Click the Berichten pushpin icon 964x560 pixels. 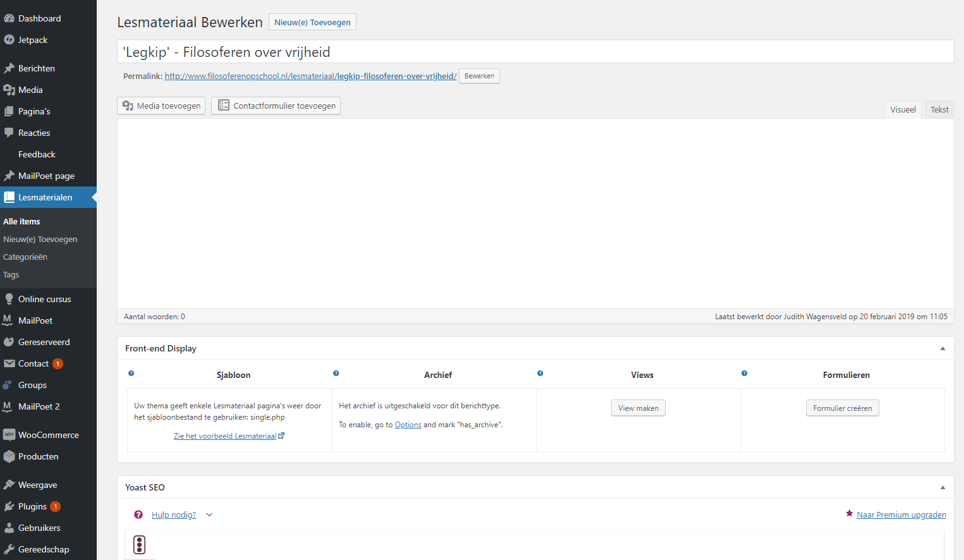click(x=9, y=68)
